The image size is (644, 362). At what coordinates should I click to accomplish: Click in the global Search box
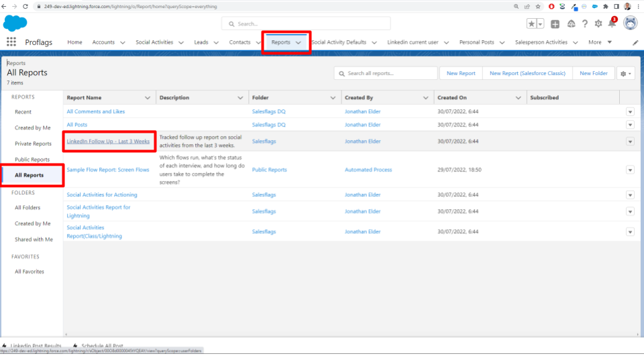[306, 24]
